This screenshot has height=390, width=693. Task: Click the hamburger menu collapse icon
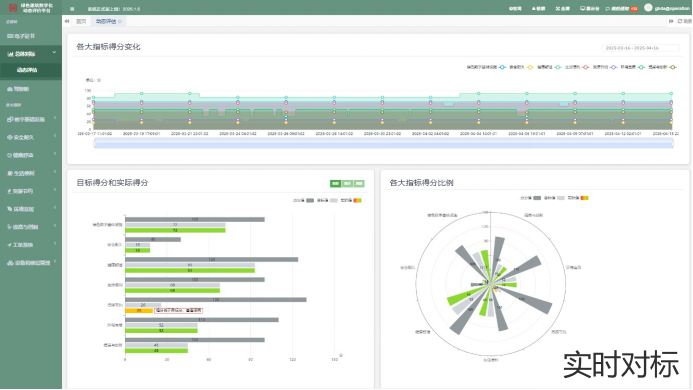point(72,8)
